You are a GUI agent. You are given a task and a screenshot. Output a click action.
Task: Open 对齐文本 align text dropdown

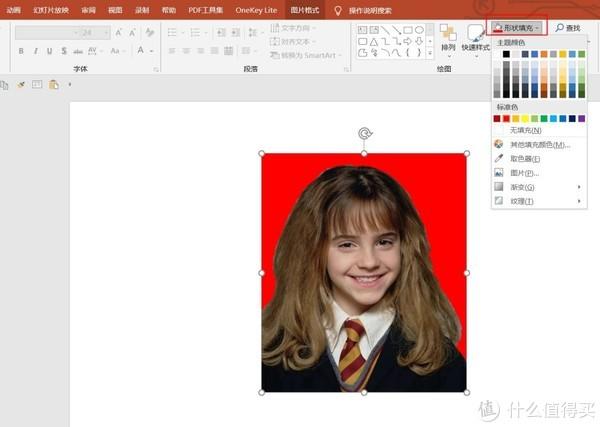[293, 42]
